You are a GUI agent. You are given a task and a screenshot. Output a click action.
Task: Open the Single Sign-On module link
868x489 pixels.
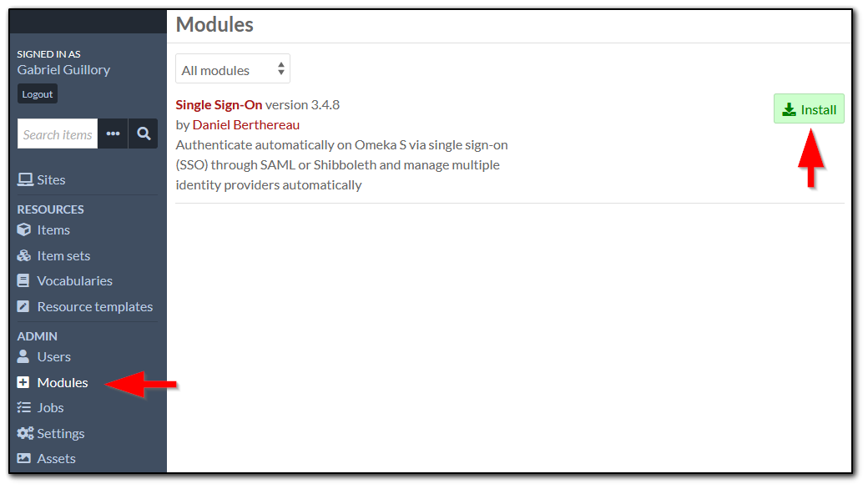219,104
